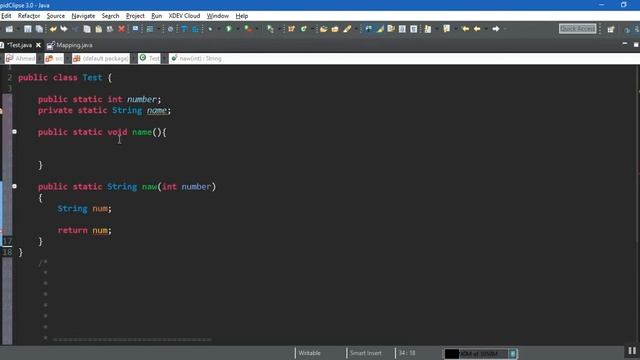640x360 pixels.
Task: Open the New wizard dropdown arrow
Action: [18, 29]
